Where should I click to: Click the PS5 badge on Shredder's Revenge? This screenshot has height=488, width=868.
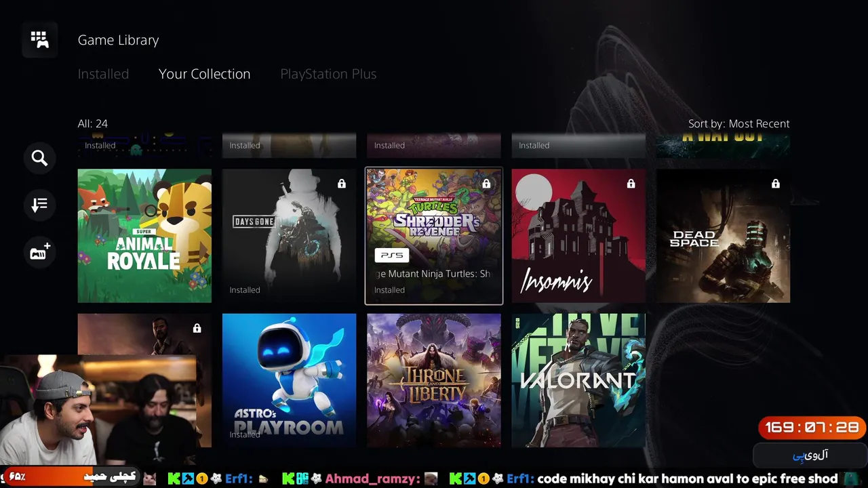point(392,256)
